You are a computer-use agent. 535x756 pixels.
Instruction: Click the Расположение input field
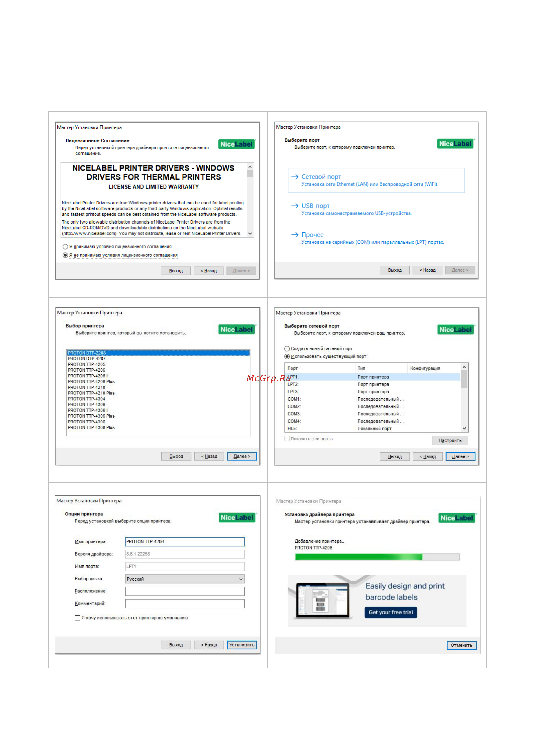[185, 591]
